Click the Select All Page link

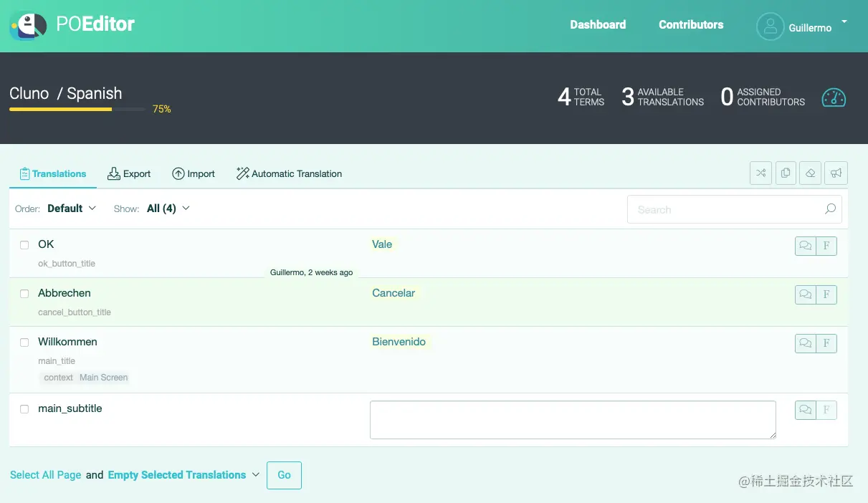(46, 475)
